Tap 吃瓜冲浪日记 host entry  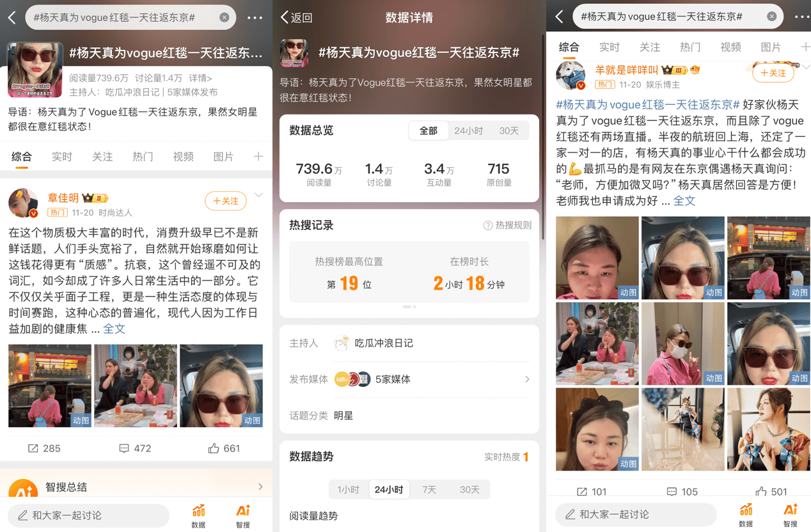point(374,343)
